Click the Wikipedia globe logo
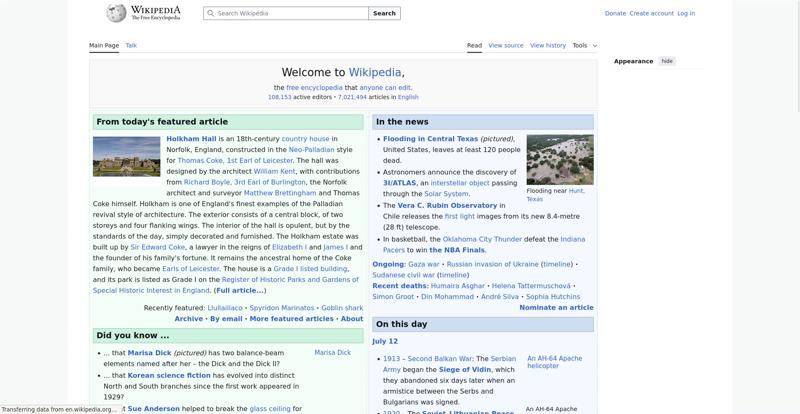The height and width of the screenshot is (414, 800). [x=116, y=13]
